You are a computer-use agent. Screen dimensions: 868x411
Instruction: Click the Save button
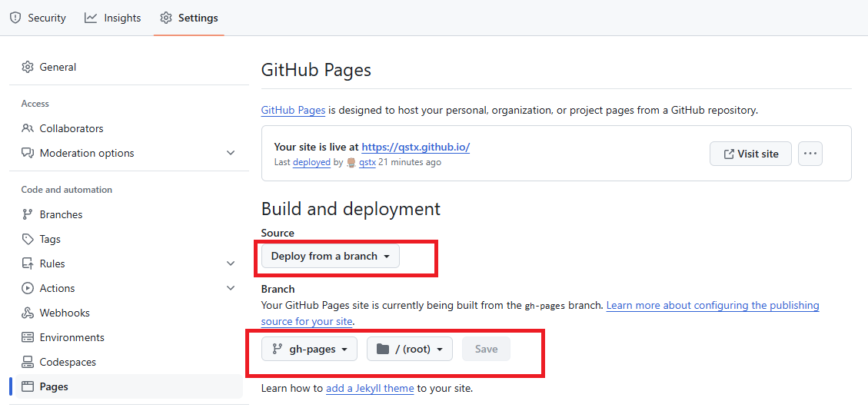coord(486,349)
